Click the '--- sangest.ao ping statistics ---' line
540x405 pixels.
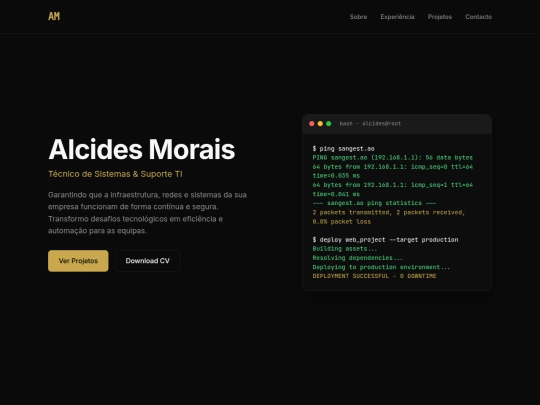[x=374, y=203]
